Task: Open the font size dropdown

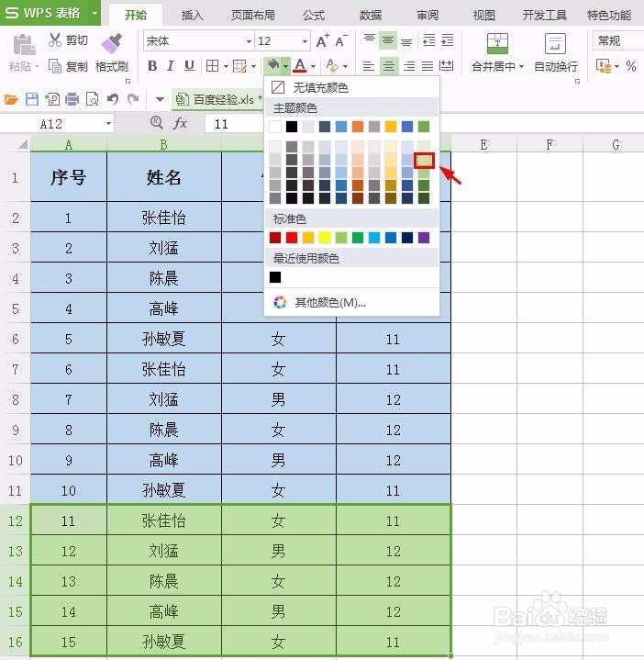Action: [305, 41]
